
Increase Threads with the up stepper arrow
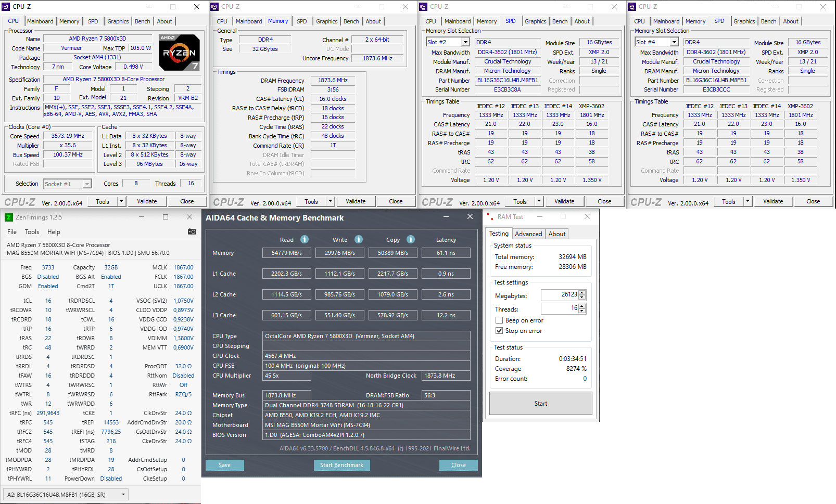[x=582, y=306]
